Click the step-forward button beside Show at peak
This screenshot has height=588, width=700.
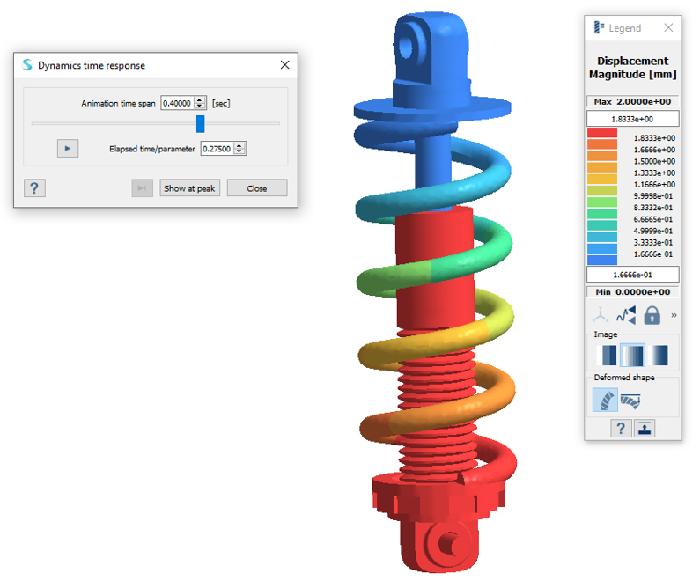tap(142, 188)
